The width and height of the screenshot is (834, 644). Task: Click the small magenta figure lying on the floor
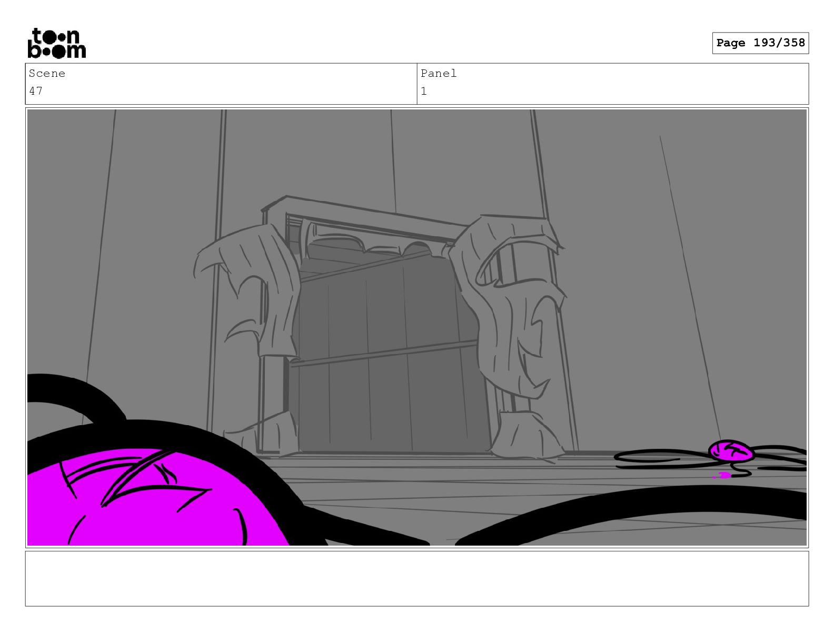click(730, 451)
